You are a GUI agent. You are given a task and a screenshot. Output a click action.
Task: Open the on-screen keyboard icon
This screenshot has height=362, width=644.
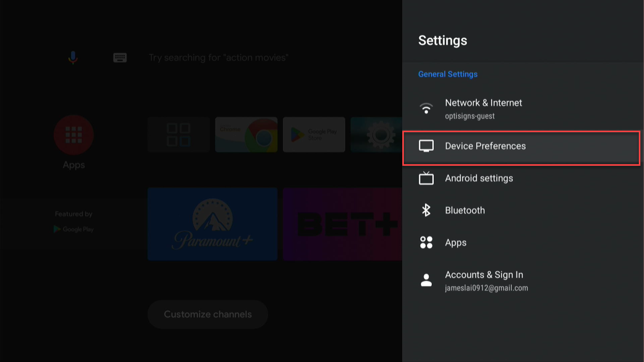pyautogui.click(x=120, y=58)
